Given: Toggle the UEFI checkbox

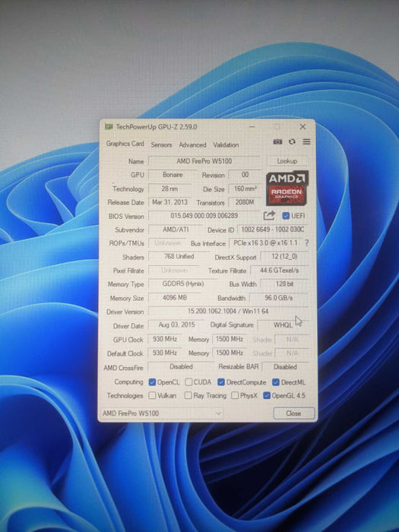Looking at the screenshot, I should 286,216.
